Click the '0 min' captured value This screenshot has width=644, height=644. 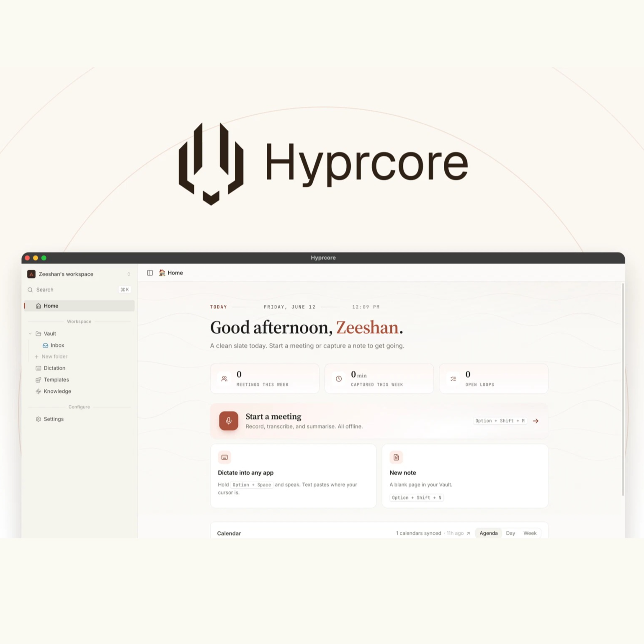pos(359,375)
